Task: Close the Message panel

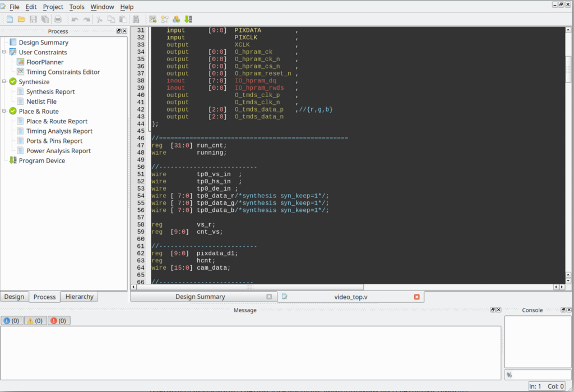Action: tap(498, 310)
